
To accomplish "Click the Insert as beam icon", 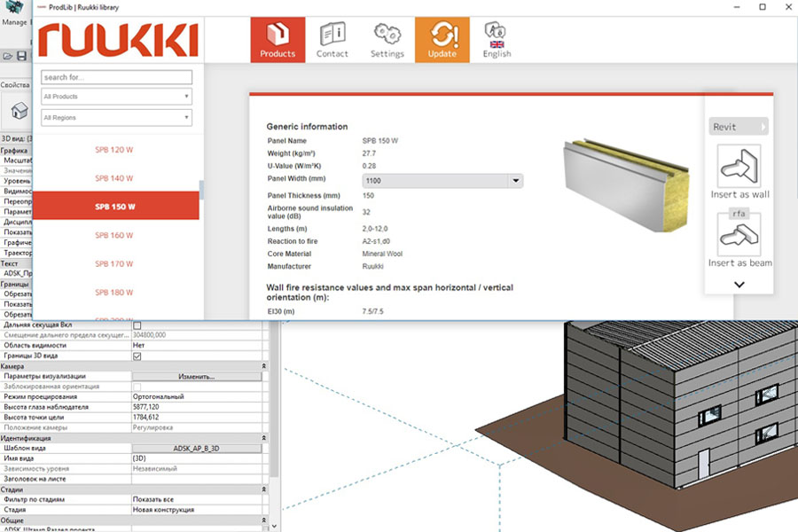I will tap(739, 235).
